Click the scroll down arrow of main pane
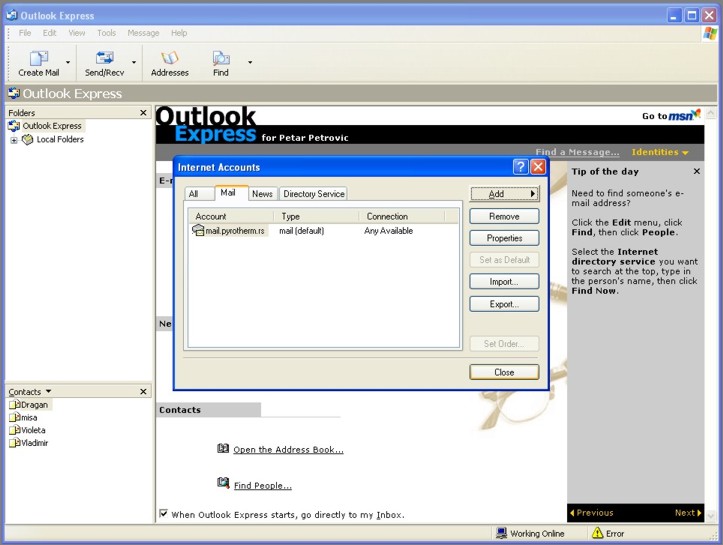The image size is (723, 545). tap(711, 515)
